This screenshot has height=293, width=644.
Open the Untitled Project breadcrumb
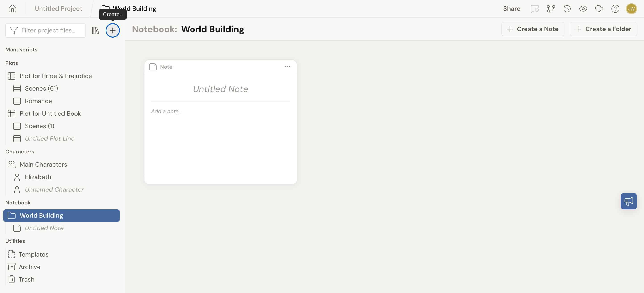tap(58, 8)
